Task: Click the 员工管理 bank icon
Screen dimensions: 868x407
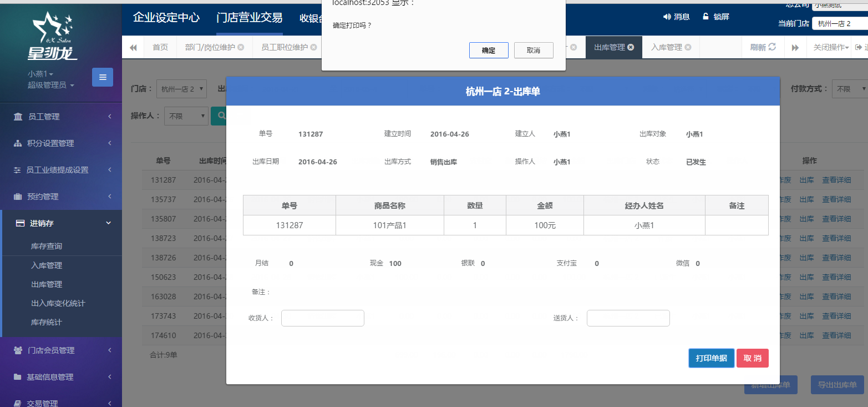Action: coord(18,117)
